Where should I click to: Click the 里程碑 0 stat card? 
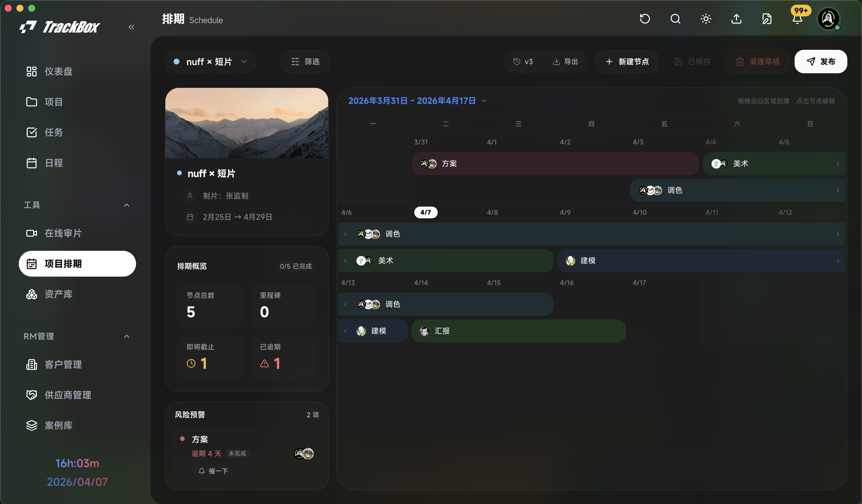point(283,306)
